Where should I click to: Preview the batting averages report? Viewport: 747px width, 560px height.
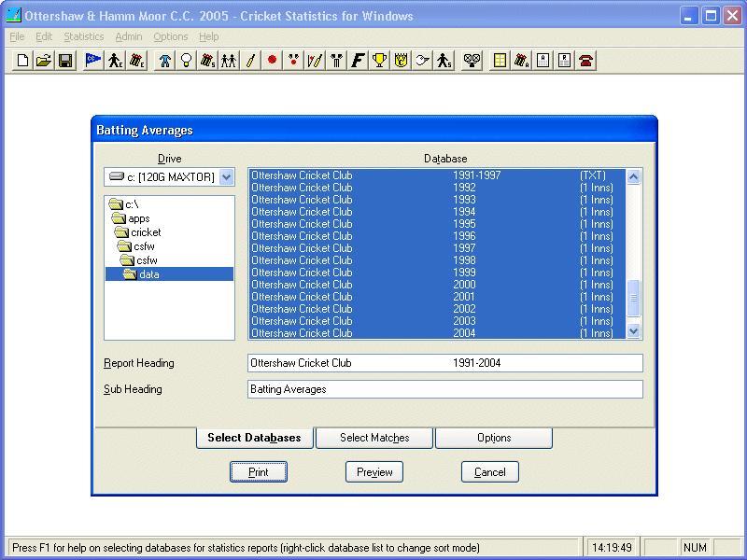tap(373, 472)
